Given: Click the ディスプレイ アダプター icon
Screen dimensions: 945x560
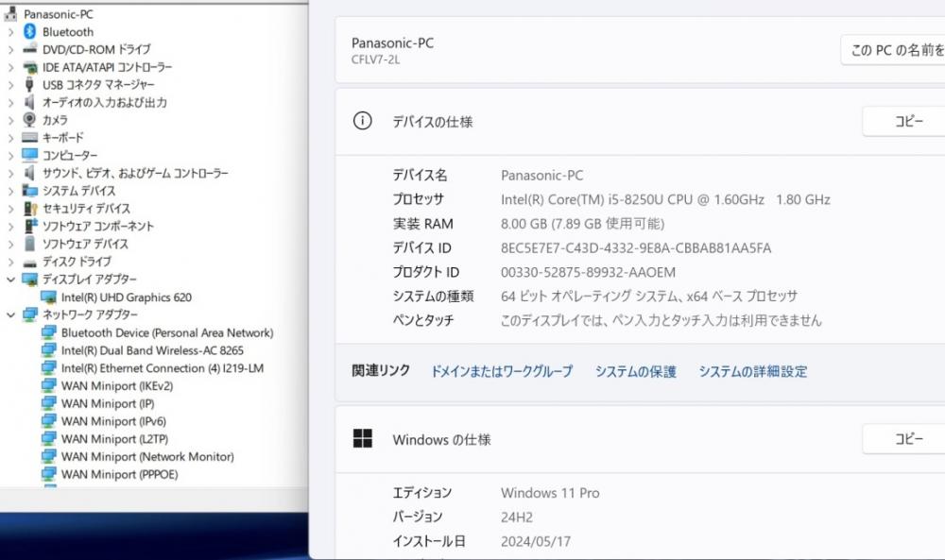Looking at the screenshot, I should tap(29, 279).
